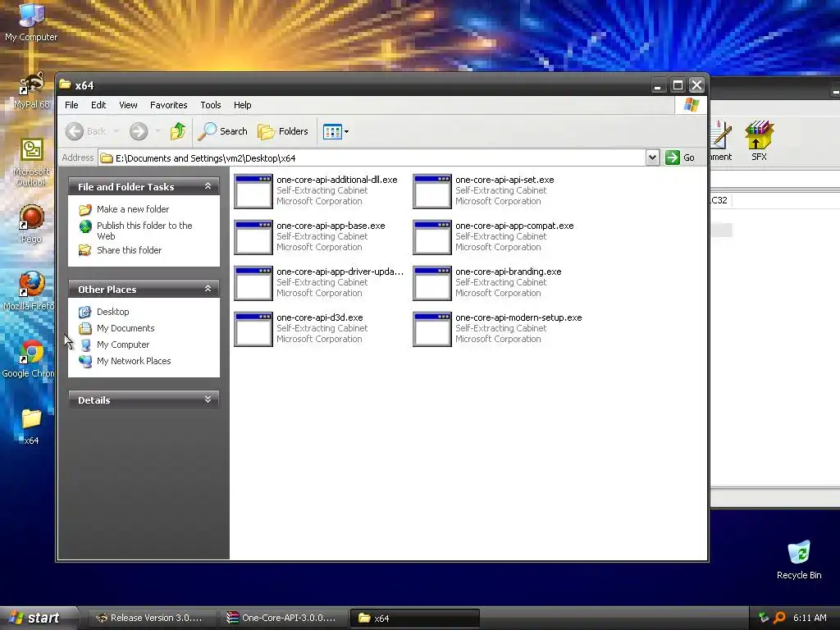Select My Computer desktop icon

31,22
